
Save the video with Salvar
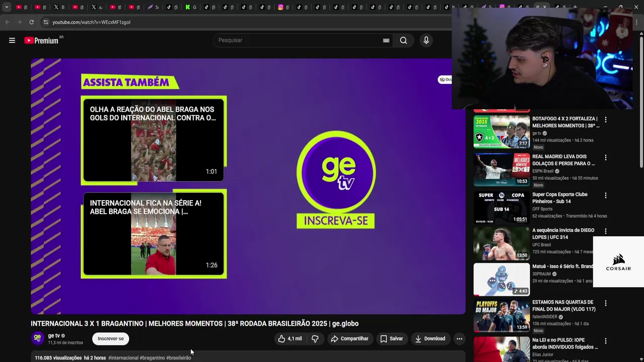[391, 339]
